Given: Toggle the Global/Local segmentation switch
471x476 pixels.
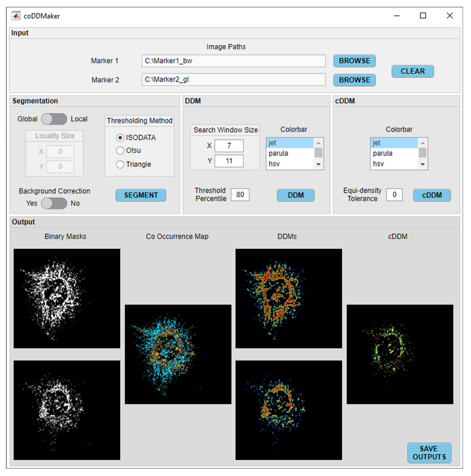Looking at the screenshot, I should [x=54, y=119].
